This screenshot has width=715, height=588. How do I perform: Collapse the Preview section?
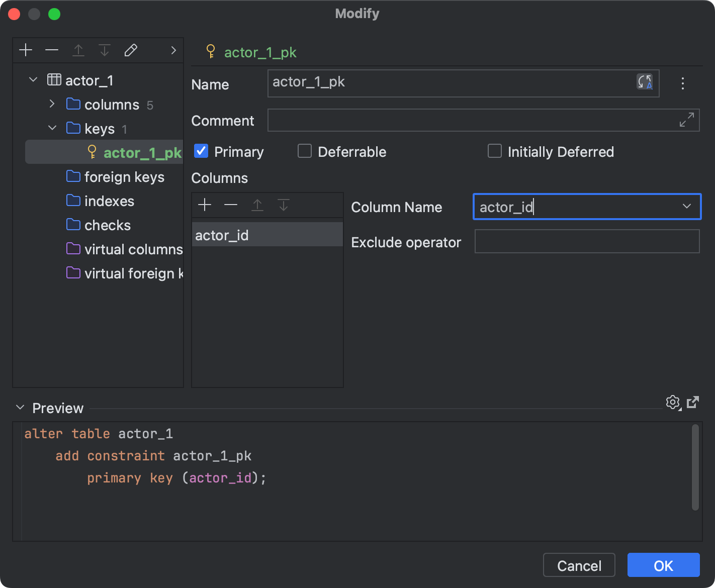[20, 407]
